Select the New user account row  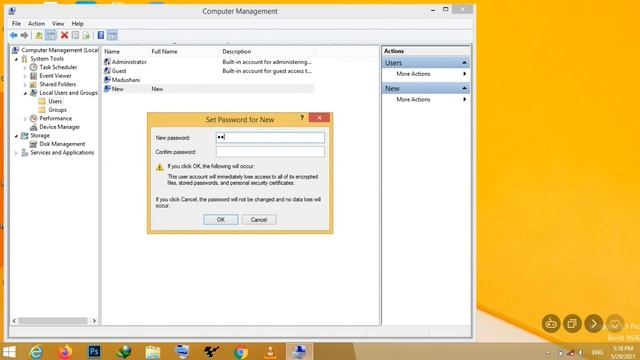[x=208, y=89]
